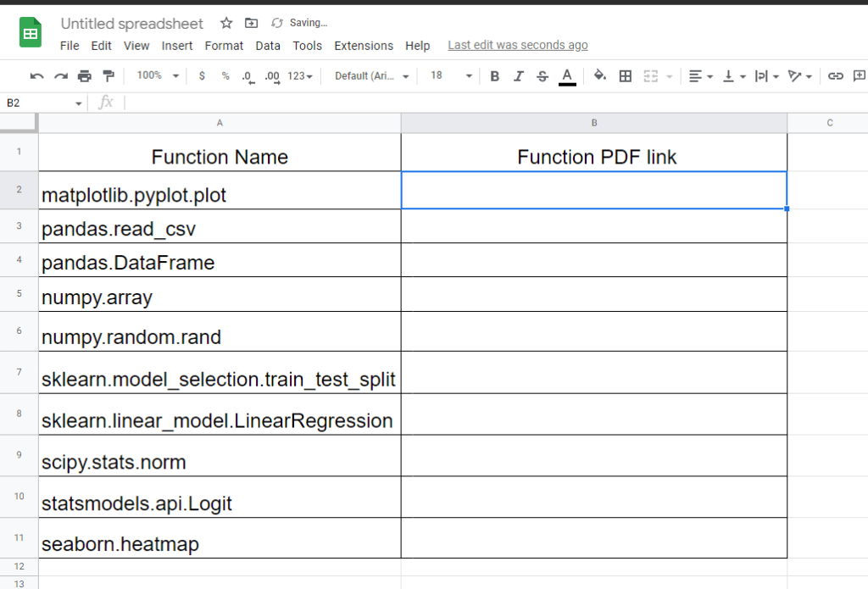868x589 pixels.
Task: Open the Print dialog icon
Action: tap(84, 75)
